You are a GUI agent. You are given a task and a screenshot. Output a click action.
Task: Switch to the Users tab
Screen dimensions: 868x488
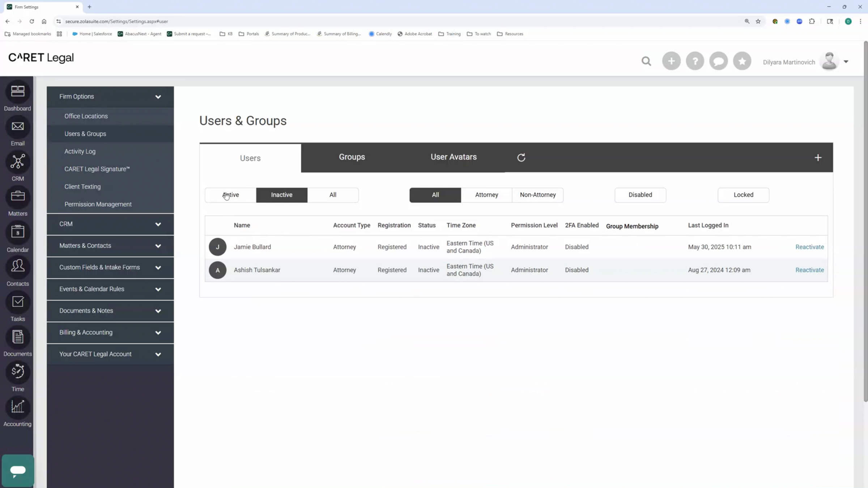tap(250, 158)
